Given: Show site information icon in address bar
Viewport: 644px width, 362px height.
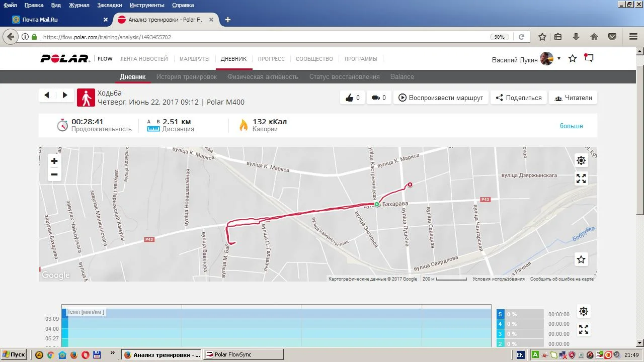Looking at the screenshot, I should pyautogui.click(x=25, y=37).
